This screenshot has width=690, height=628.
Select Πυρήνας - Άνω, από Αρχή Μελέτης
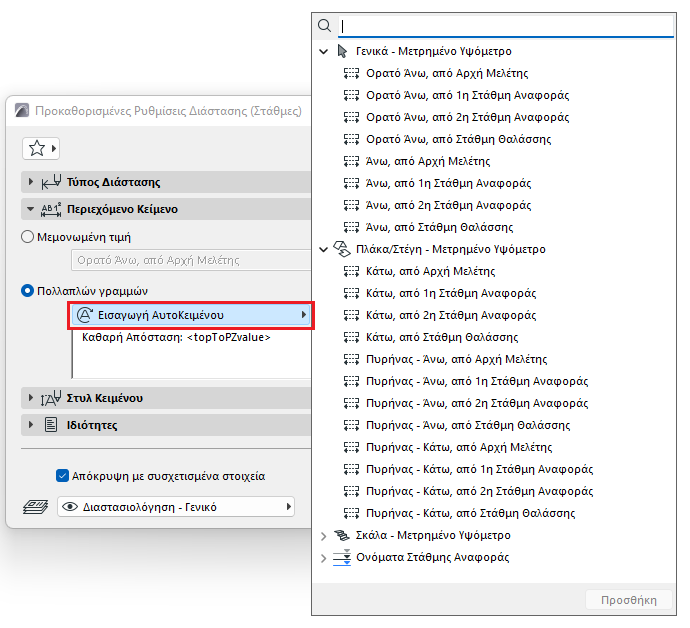tap(457, 359)
